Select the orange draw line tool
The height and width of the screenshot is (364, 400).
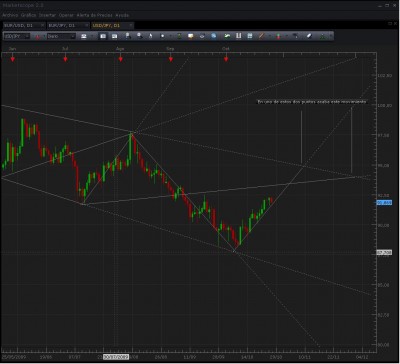coord(261,36)
